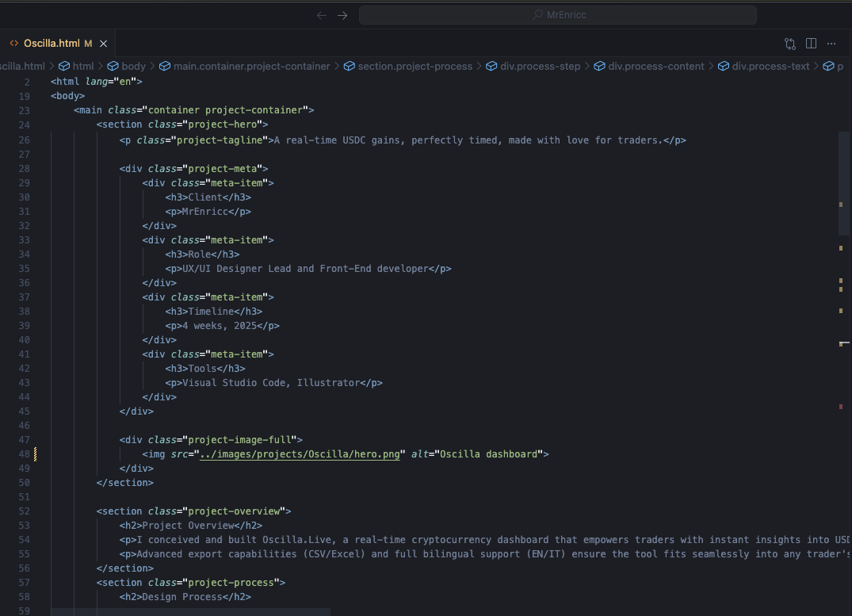Viewport: 852px width, 616px height.
Task: Click 'project-overview' class value on line 52
Action: pyautogui.click(x=234, y=511)
